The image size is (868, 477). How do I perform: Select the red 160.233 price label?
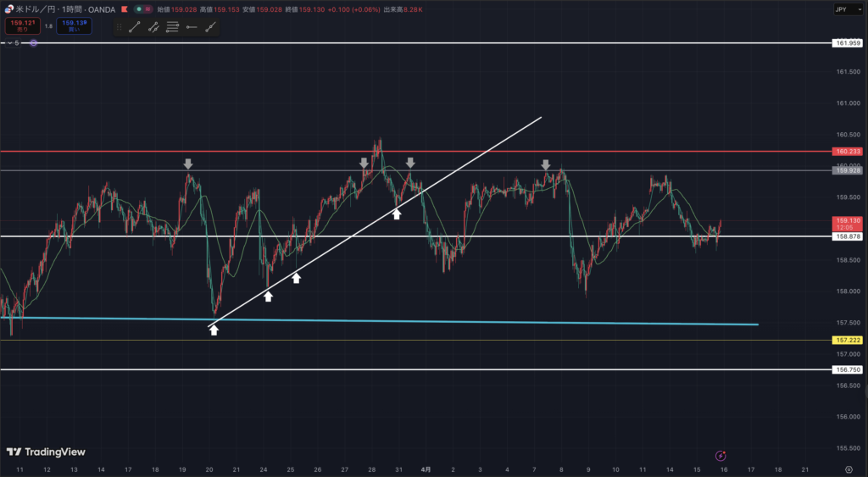point(849,152)
